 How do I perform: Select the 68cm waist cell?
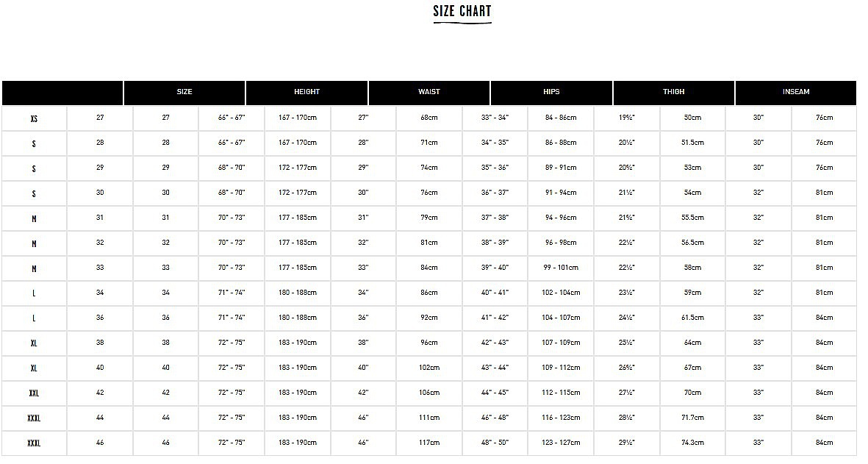pyautogui.click(x=429, y=118)
